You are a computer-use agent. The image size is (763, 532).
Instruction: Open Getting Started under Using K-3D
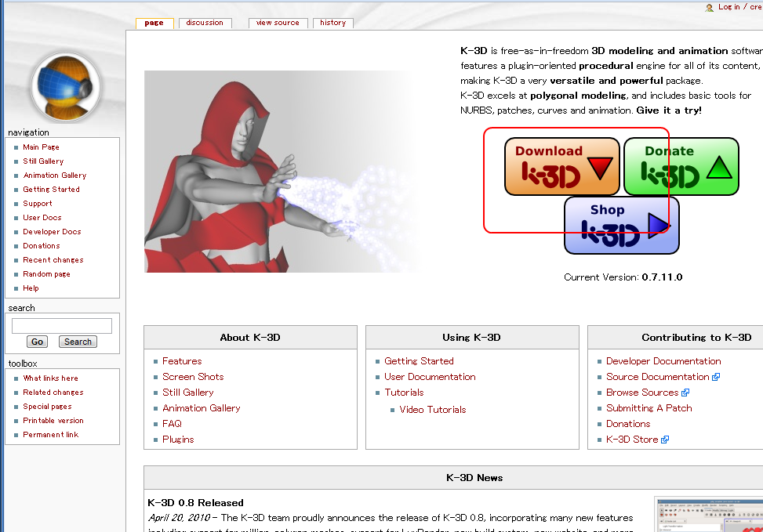419,361
